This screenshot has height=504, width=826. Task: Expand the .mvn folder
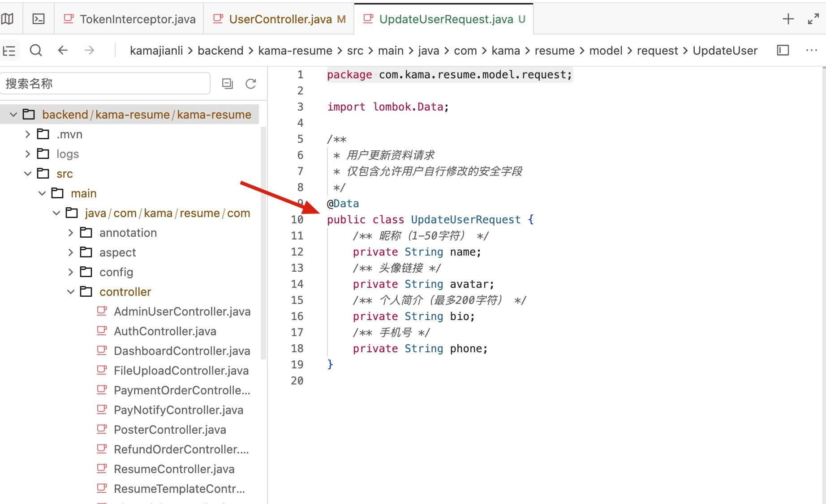(x=28, y=134)
